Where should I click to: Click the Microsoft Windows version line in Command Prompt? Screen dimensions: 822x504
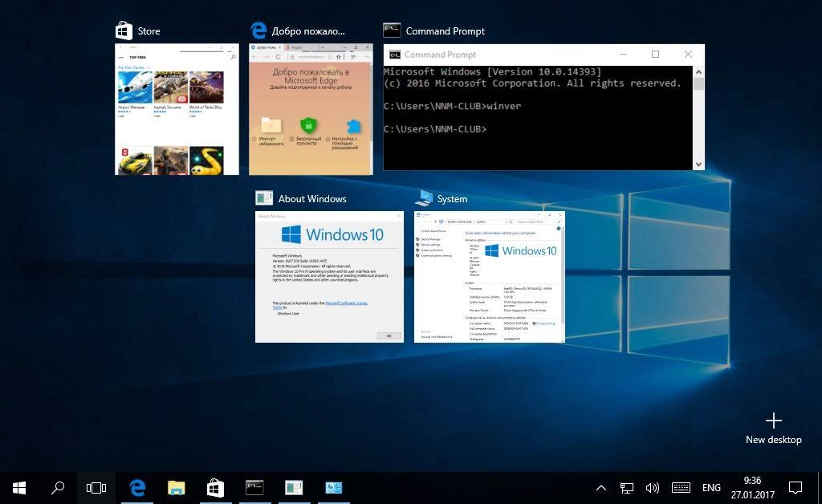click(492, 71)
